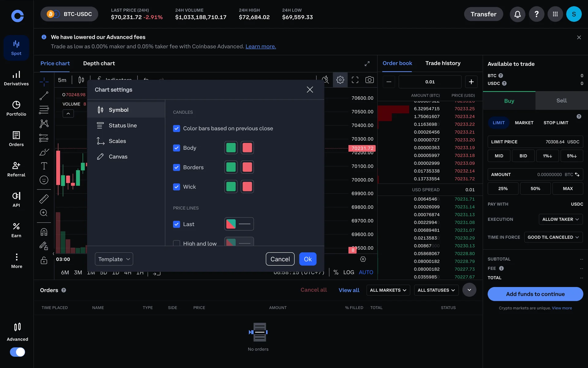Uncheck Color bars based on previous close

click(176, 128)
